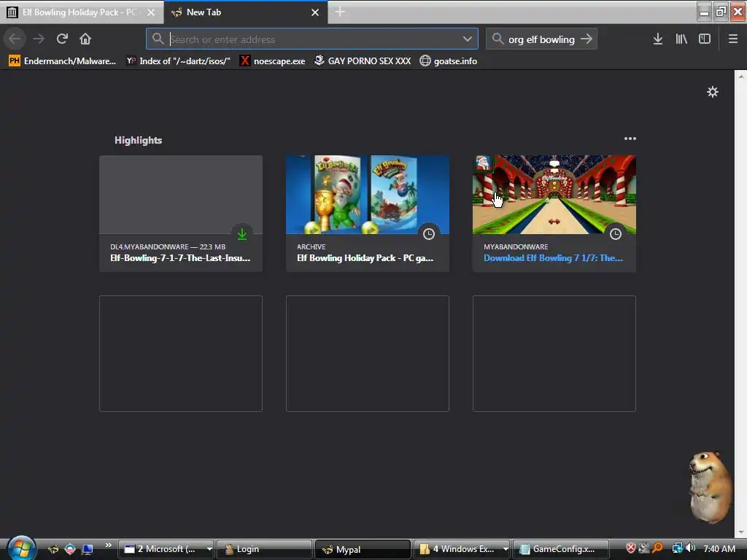
Task: Click Download Elf Bowling 7 1/7 link title
Action: coord(553,258)
